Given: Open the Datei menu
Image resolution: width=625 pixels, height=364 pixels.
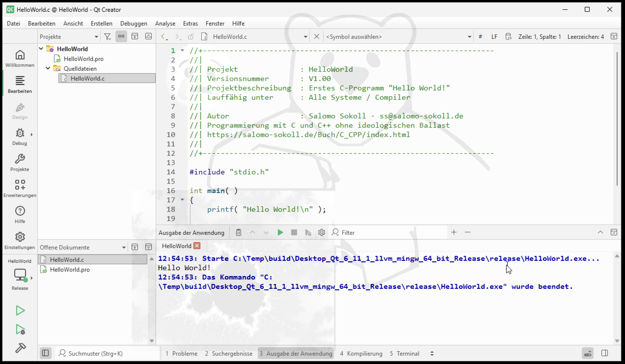Looking at the screenshot, I should (13, 23).
